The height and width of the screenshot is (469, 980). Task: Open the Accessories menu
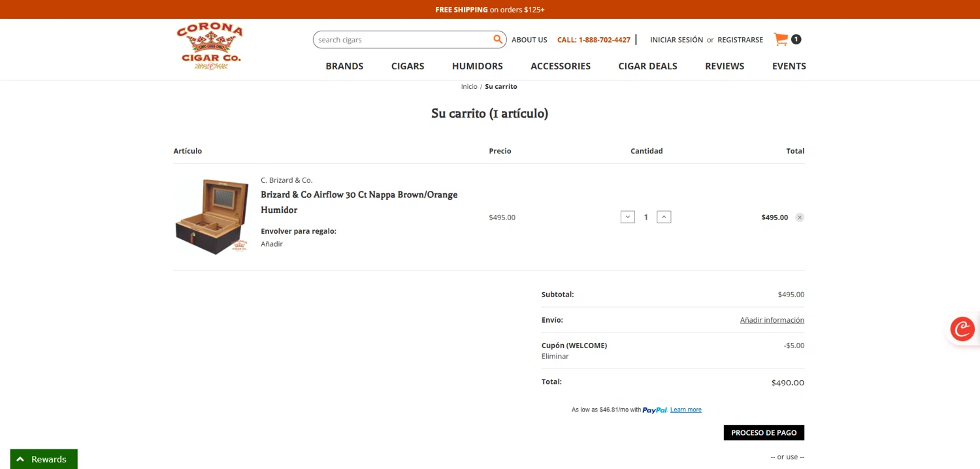[x=561, y=66]
